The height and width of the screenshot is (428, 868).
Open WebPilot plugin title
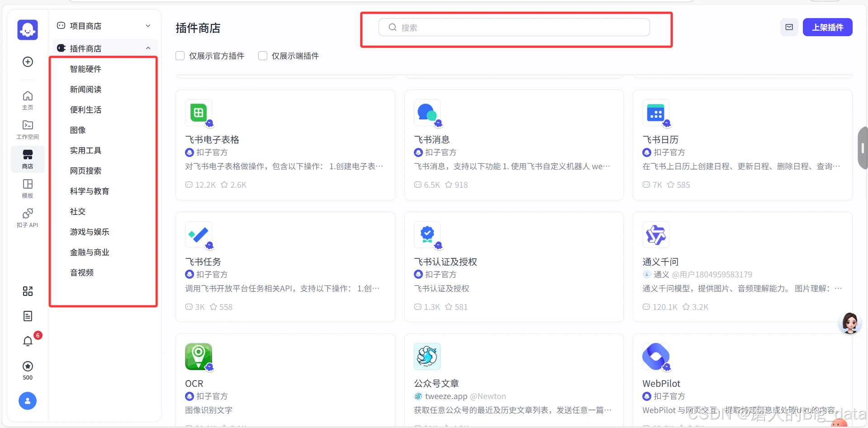(661, 384)
